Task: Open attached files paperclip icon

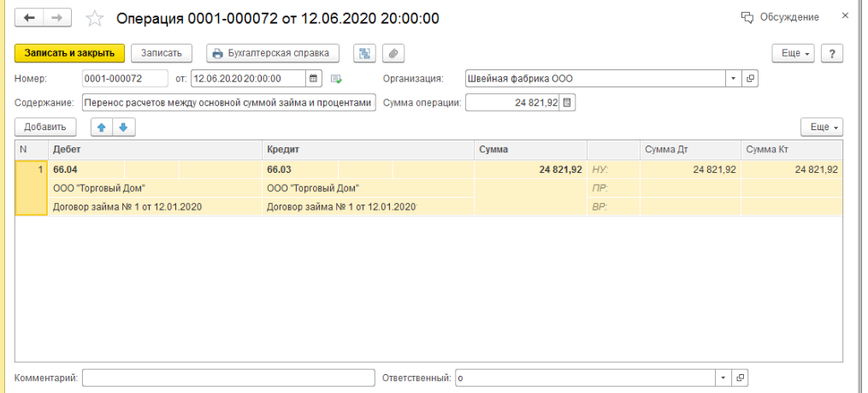Action: 393,53
